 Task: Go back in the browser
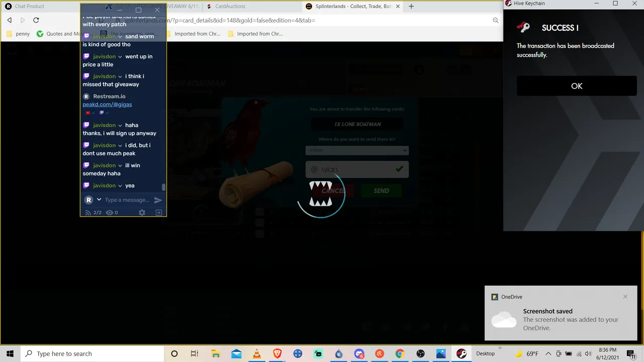pos(9,20)
